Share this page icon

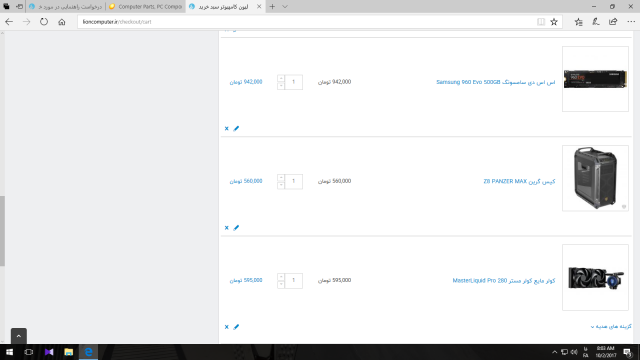click(x=613, y=22)
